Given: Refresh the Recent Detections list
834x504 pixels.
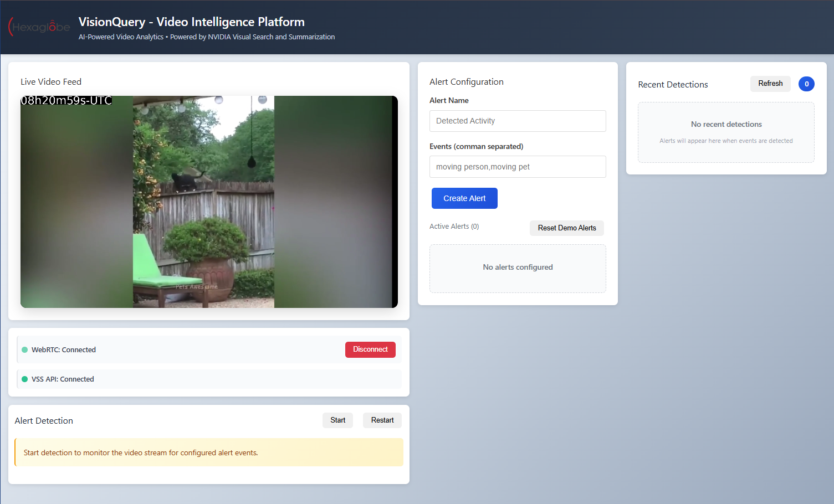Looking at the screenshot, I should [770, 84].
